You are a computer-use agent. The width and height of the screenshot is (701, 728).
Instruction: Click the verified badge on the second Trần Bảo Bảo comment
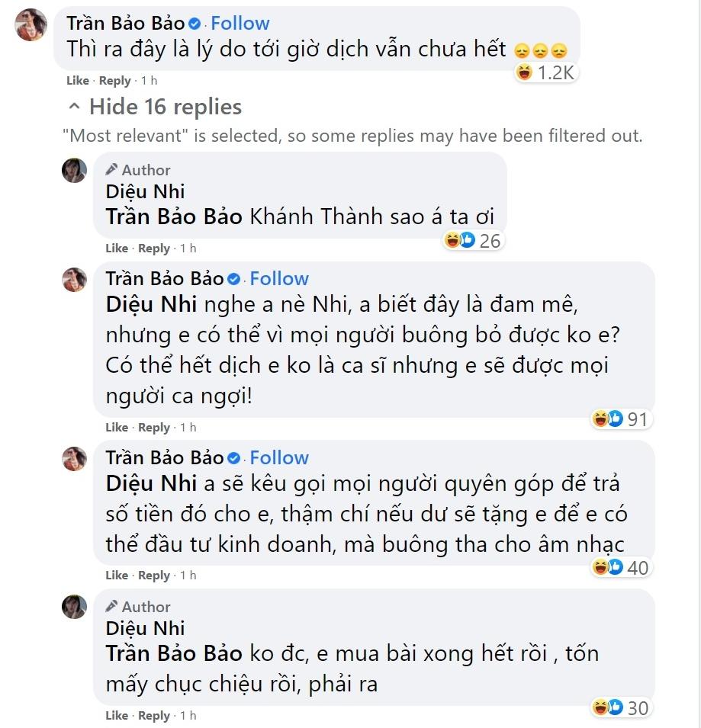pos(233,277)
